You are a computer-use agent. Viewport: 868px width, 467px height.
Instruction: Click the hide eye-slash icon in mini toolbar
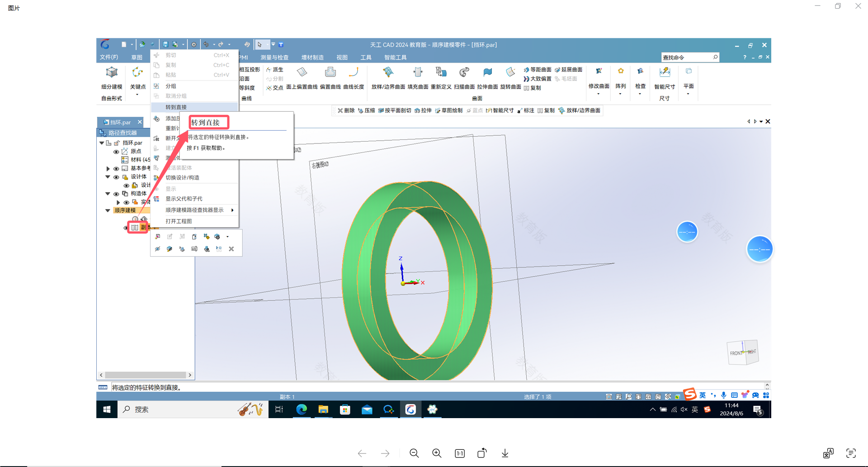click(157, 249)
